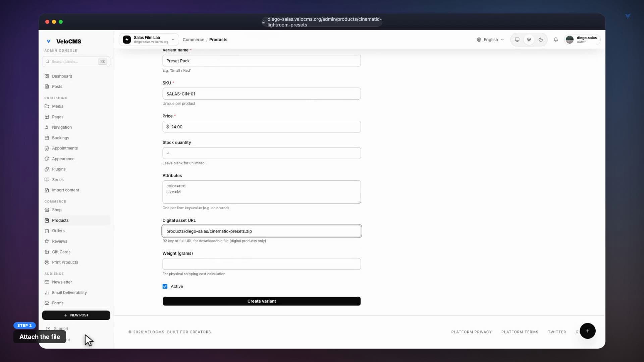
Task: Uncheck the Active checkbox
Action: [165, 287]
